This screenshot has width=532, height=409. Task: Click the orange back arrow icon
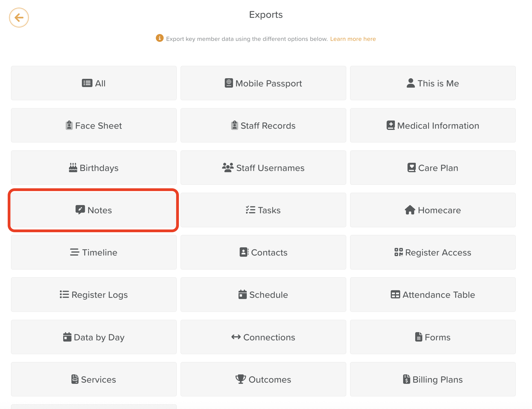(x=19, y=18)
